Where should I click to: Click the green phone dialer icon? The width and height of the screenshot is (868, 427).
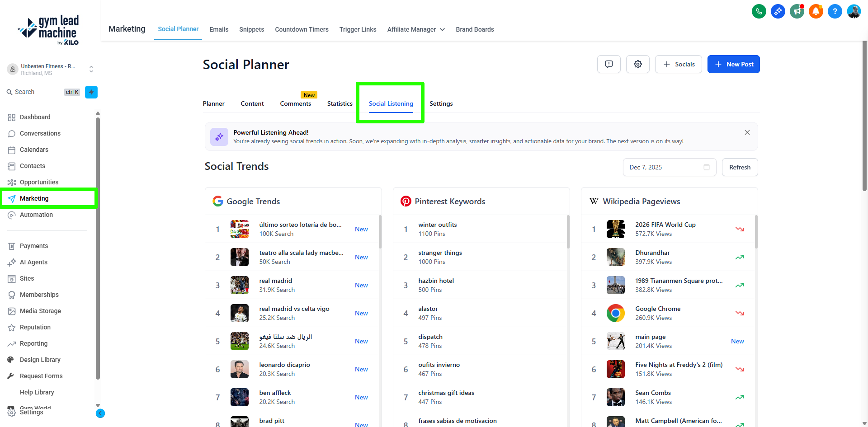tap(759, 11)
